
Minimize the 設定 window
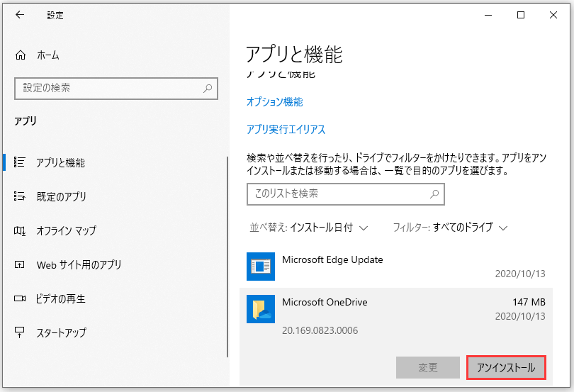point(488,15)
